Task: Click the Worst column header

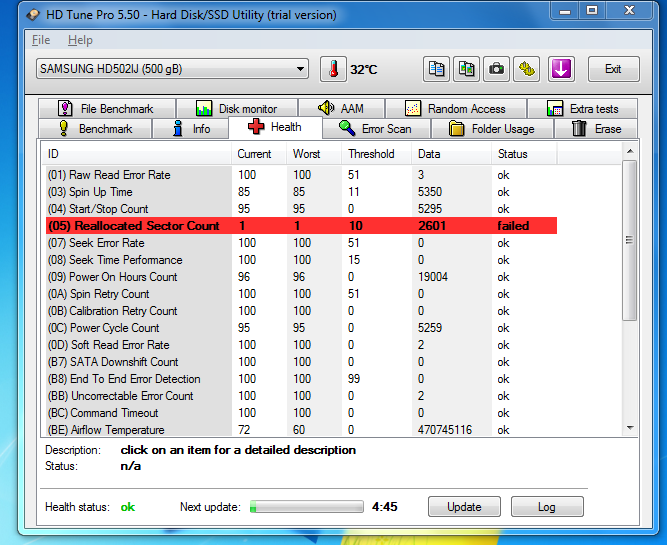Action: pyautogui.click(x=314, y=154)
